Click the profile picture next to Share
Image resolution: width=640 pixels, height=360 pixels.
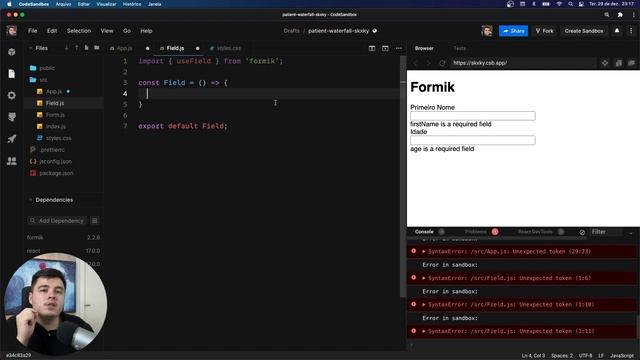click(487, 31)
